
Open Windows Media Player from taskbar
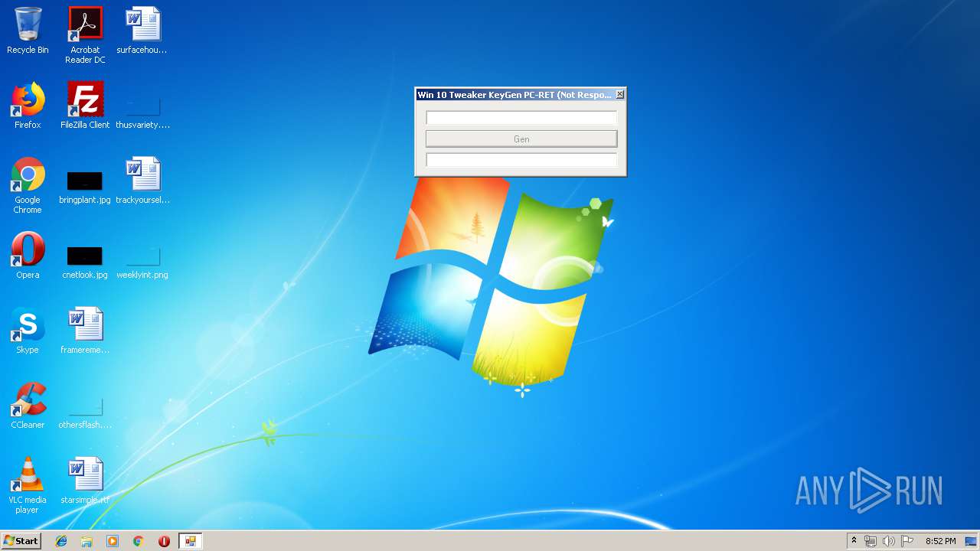113,541
